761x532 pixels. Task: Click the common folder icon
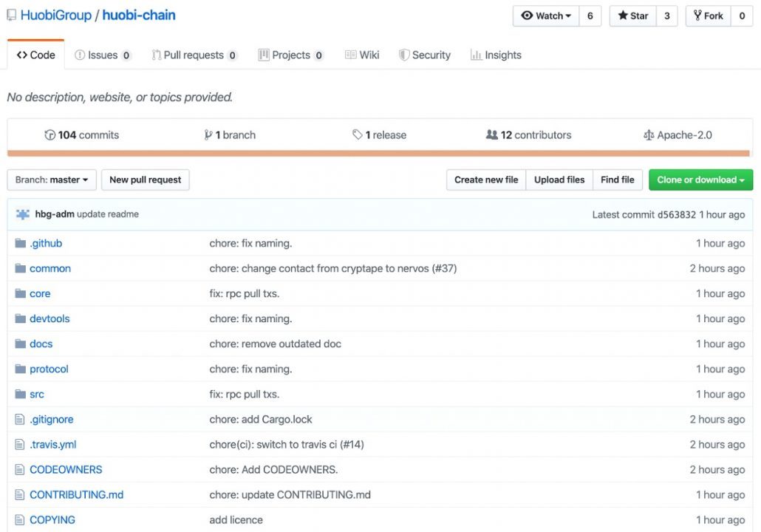20,268
